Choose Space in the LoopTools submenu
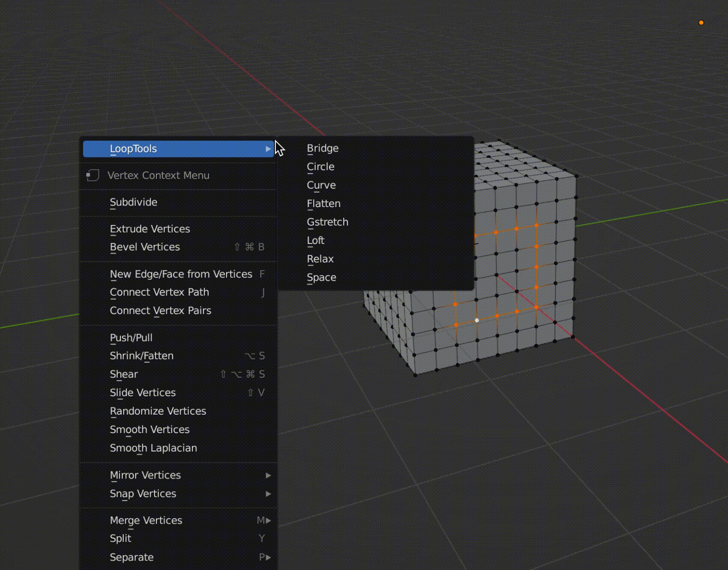This screenshot has height=570, width=728. [x=321, y=277]
